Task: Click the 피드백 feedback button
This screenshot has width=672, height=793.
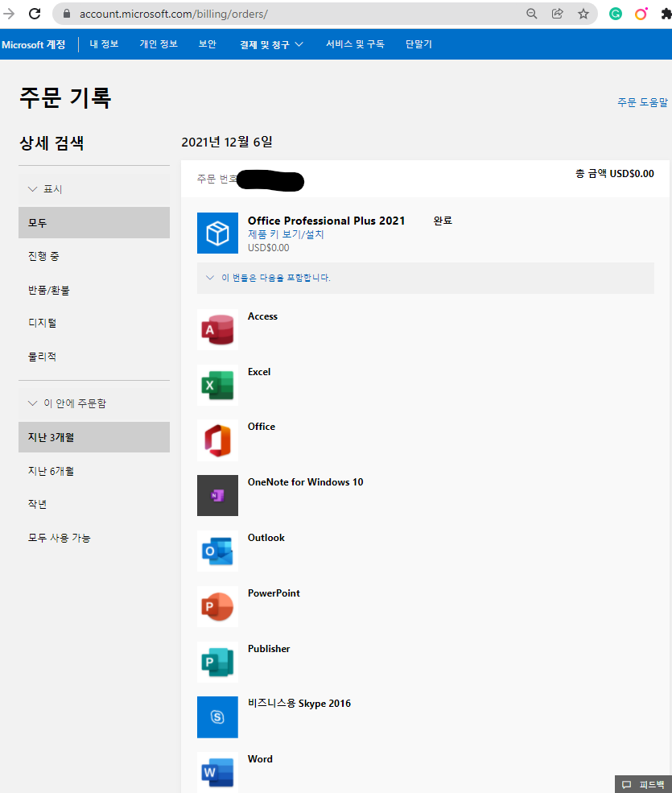Action: pos(643,784)
